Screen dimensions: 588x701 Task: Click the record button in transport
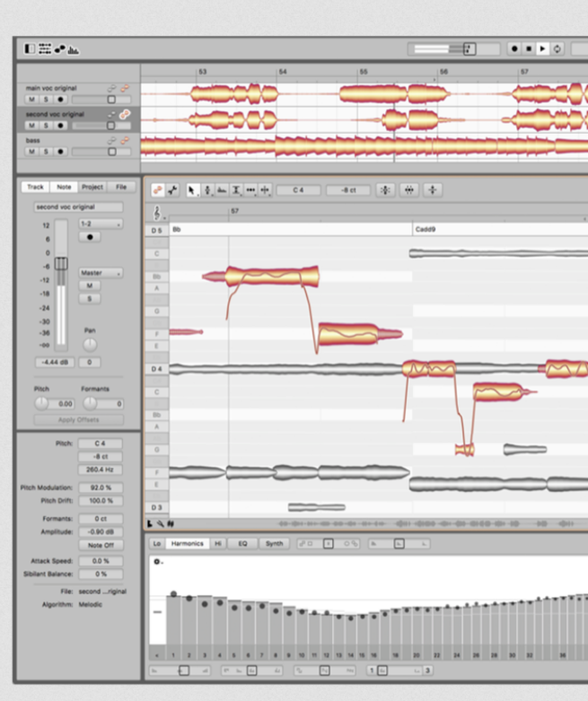coord(514,48)
